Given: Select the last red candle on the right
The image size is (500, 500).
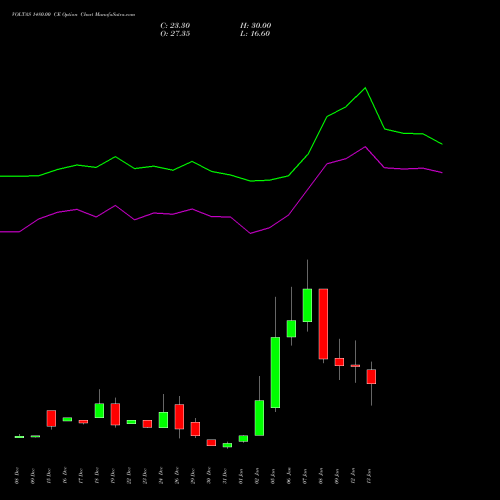Looking at the screenshot, I should point(371,376).
